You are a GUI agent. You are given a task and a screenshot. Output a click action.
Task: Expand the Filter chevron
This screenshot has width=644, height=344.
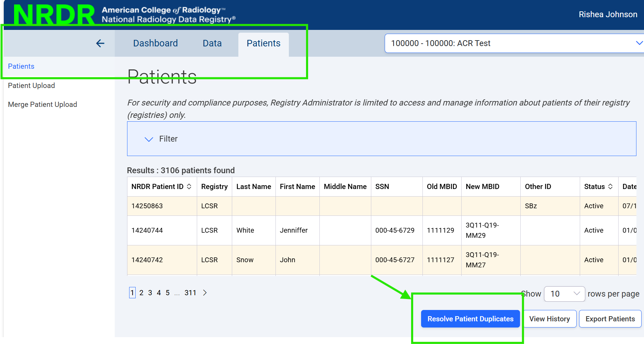tap(149, 139)
